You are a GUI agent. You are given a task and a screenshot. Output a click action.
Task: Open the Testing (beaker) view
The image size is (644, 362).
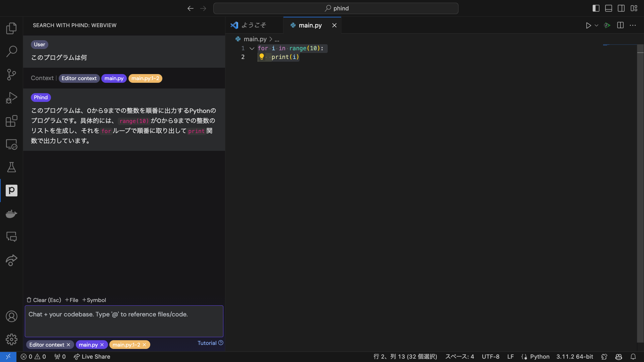coord(11,167)
